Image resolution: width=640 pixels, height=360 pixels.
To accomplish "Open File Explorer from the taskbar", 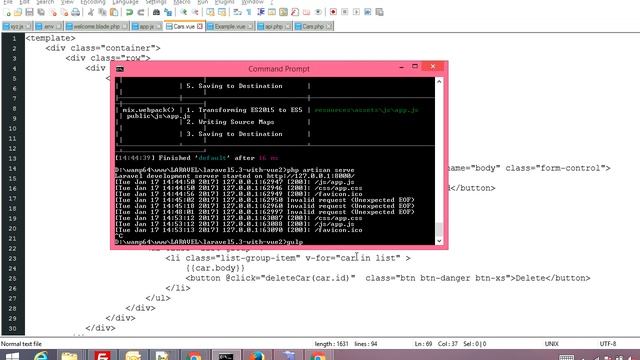I will 70,356.
